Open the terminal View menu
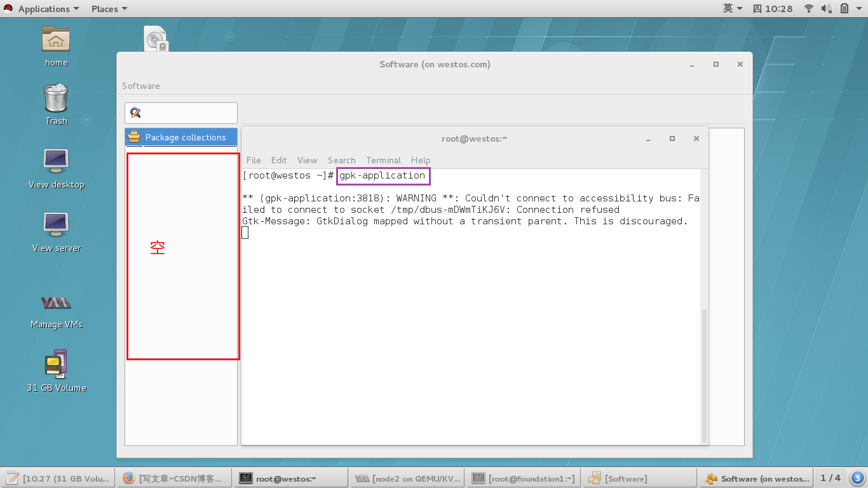The width and height of the screenshot is (868, 488). 307,160
